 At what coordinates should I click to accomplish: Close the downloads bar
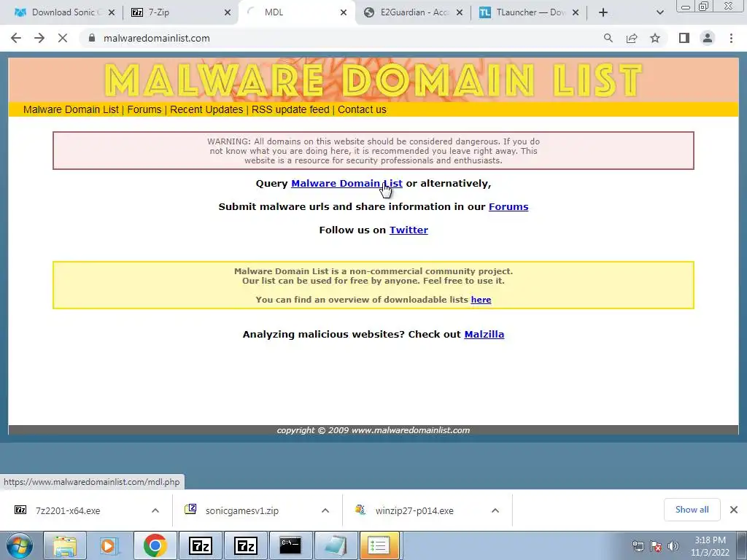(734, 510)
